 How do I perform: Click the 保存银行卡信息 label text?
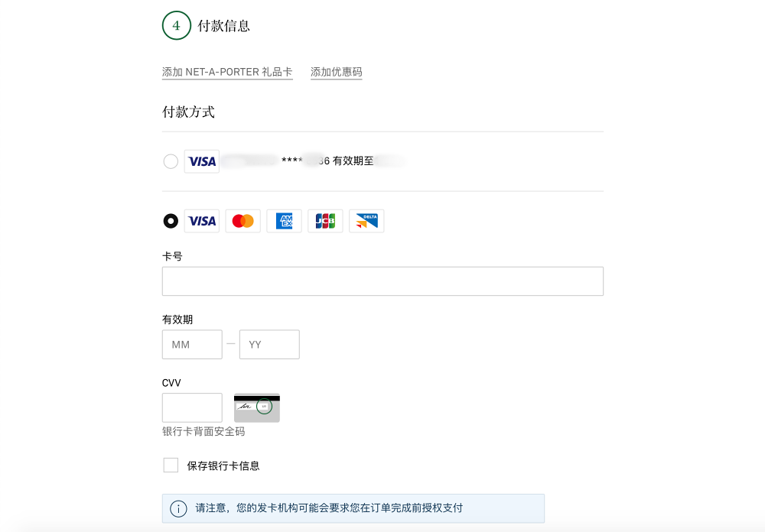(x=223, y=465)
